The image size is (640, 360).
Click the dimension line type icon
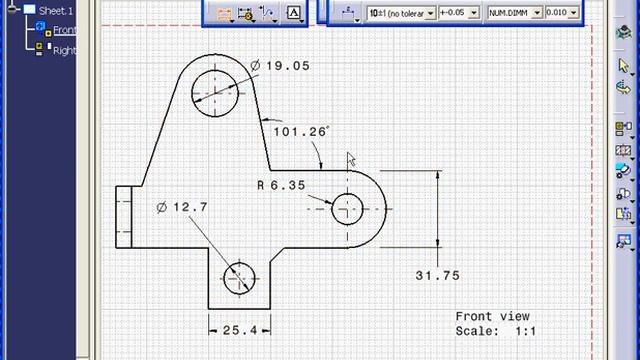(348, 13)
